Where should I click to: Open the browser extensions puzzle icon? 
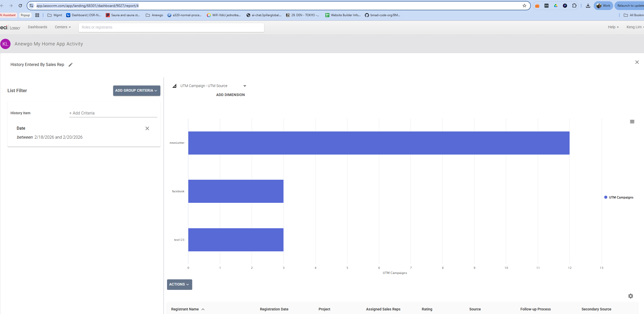(574, 6)
